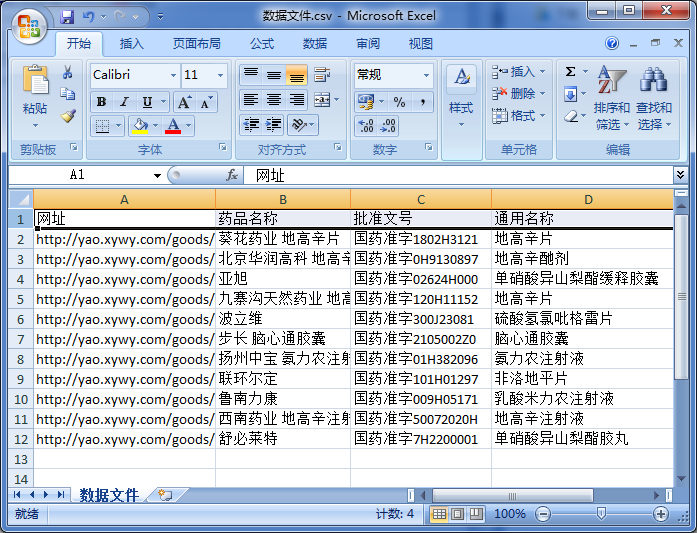
Task: Increase the cell indent
Action: 274,125
